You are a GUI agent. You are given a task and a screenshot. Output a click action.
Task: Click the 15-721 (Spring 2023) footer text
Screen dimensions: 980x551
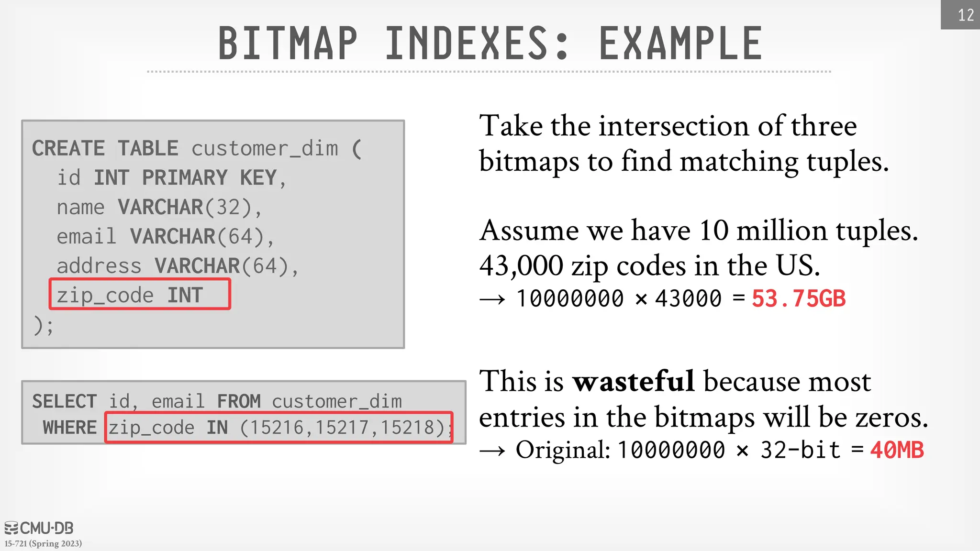(43, 544)
